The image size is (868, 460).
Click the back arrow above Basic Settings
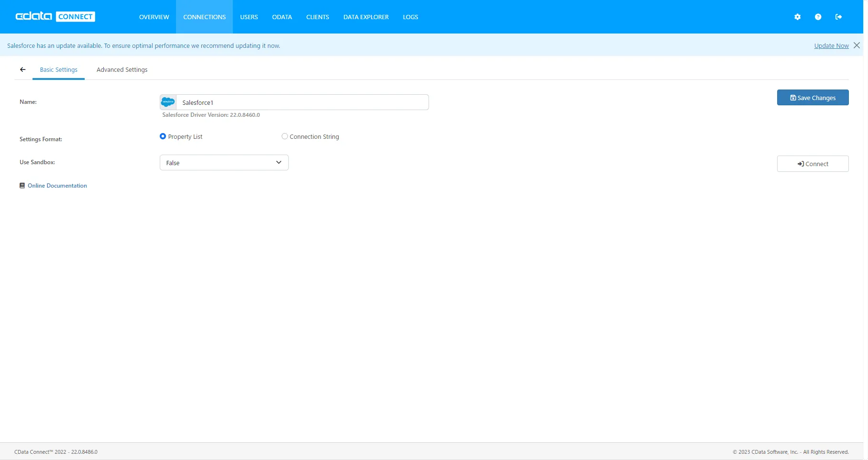tap(22, 69)
